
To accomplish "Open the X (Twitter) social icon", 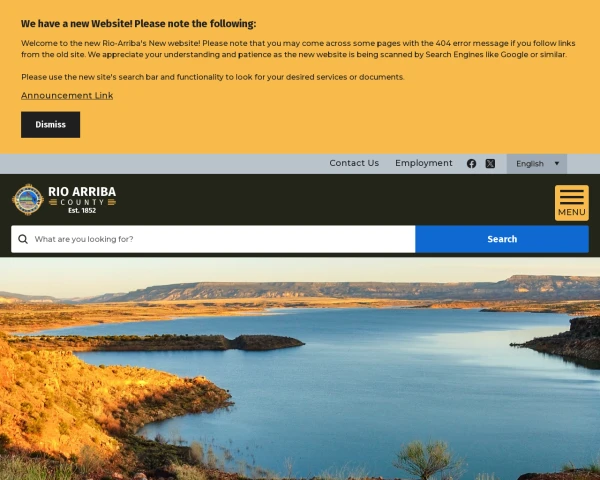I will 490,163.
